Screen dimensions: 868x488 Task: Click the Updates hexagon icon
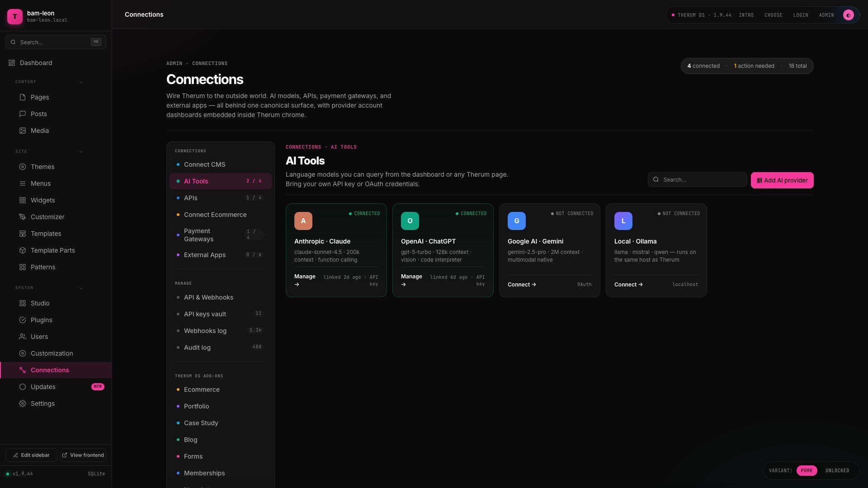pos(23,387)
